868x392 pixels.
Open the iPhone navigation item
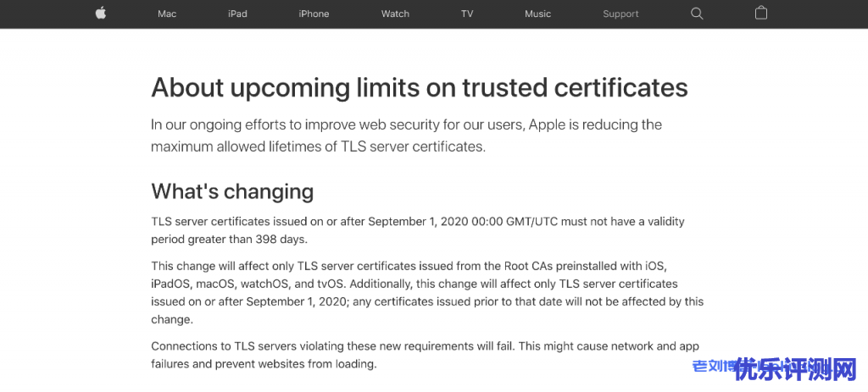coord(314,14)
